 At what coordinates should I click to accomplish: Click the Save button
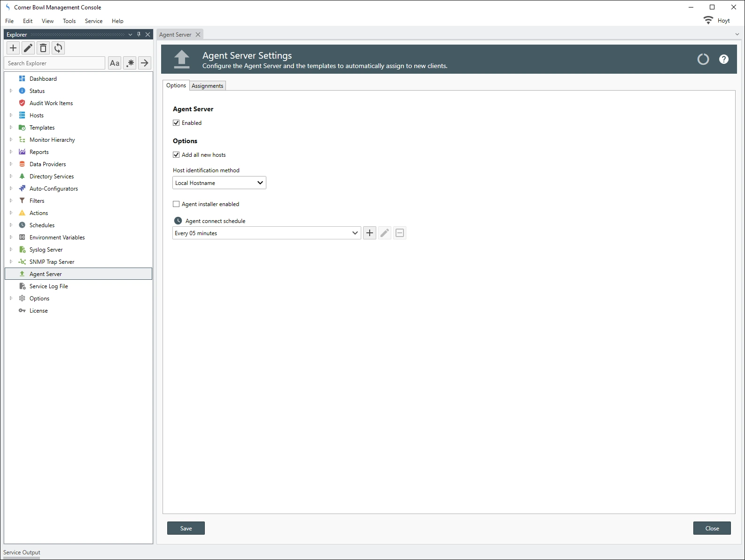[x=186, y=528]
